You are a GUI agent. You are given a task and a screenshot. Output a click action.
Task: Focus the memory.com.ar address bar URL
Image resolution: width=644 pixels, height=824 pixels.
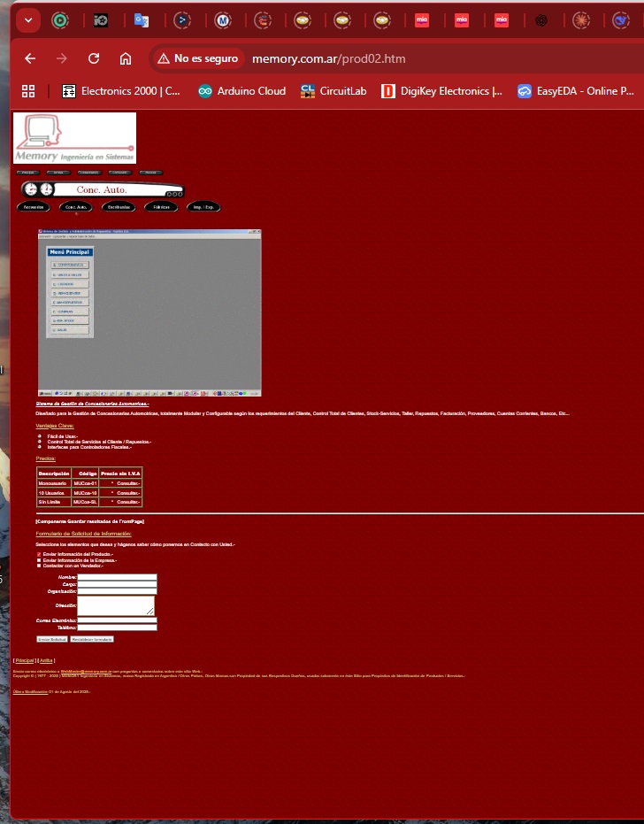(x=329, y=58)
